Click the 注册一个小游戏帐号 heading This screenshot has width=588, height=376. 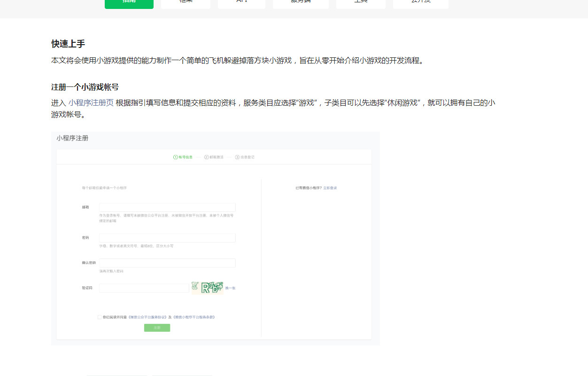tap(85, 87)
